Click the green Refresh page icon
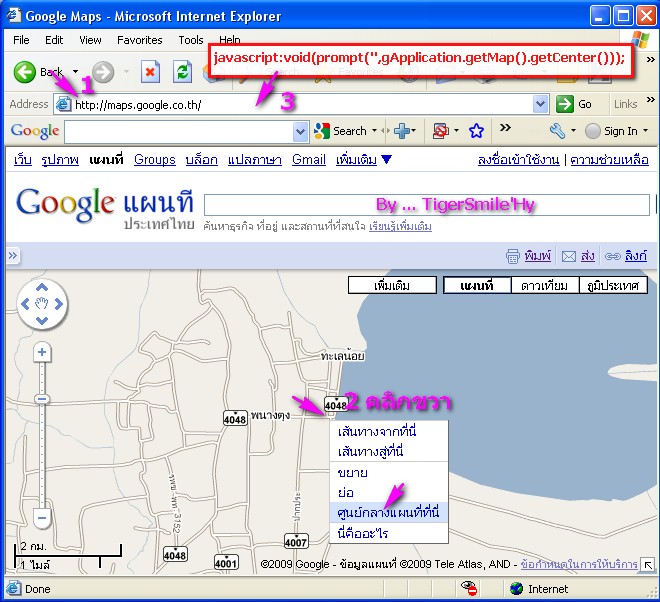Viewport: 660px width, 602px height. tap(183, 72)
